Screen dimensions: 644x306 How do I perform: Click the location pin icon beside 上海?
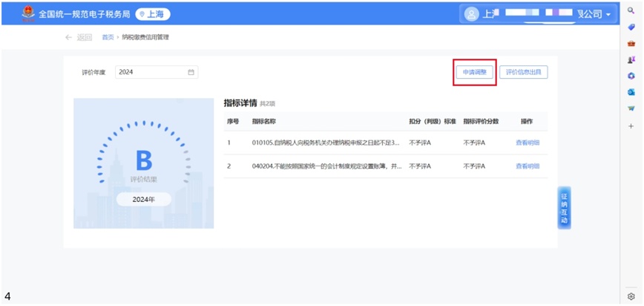point(142,14)
